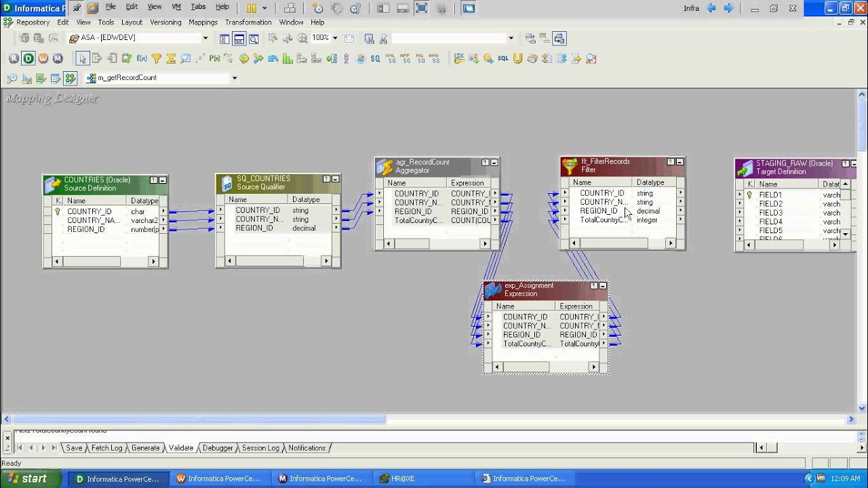The image size is (868, 488).
Task: Iconize the COUNTRIES source definition
Action: click(x=163, y=180)
